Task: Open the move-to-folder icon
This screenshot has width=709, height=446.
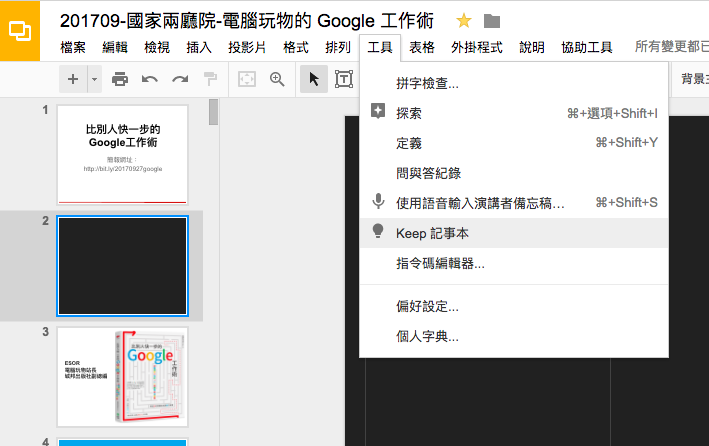Action: (x=492, y=21)
